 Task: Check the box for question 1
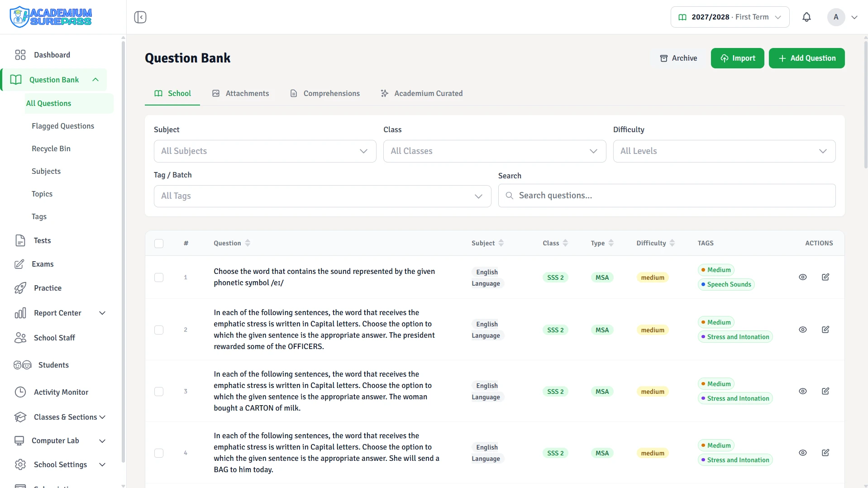[159, 277]
